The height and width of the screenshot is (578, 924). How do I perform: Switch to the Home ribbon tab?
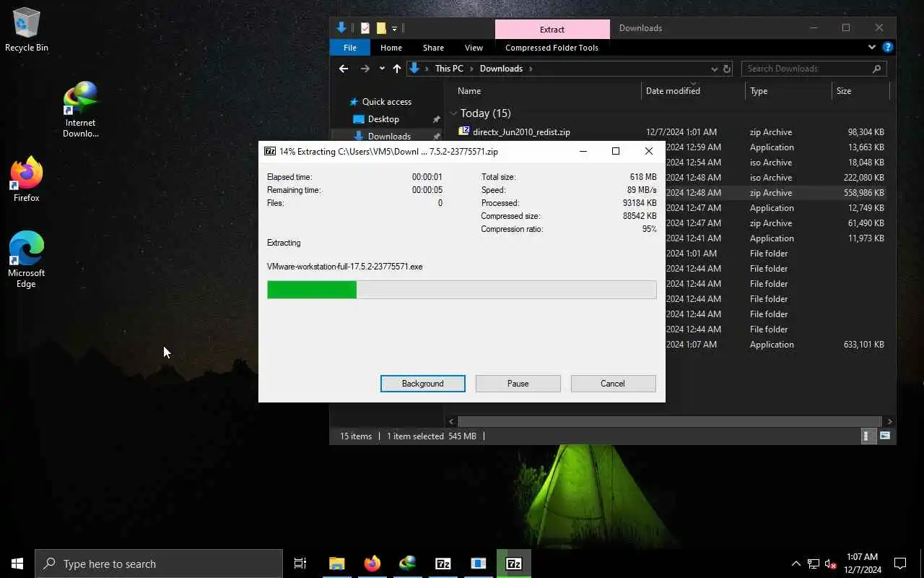(x=391, y=48)
